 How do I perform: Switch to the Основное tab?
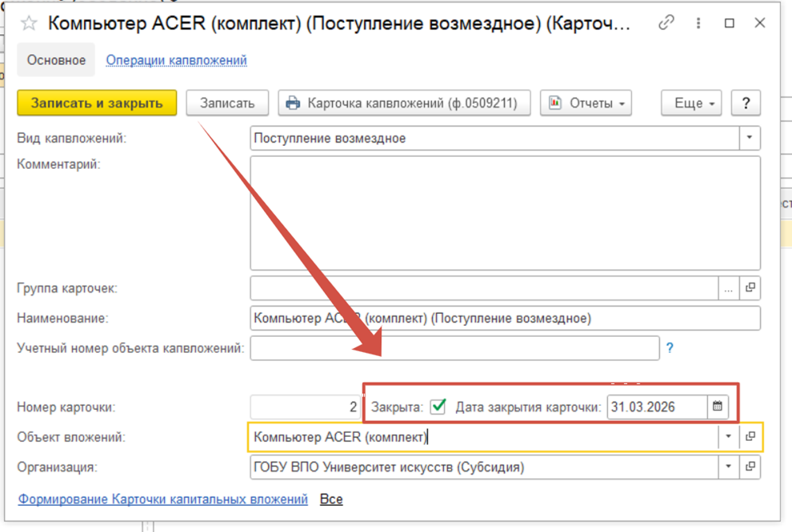[56, 59]
